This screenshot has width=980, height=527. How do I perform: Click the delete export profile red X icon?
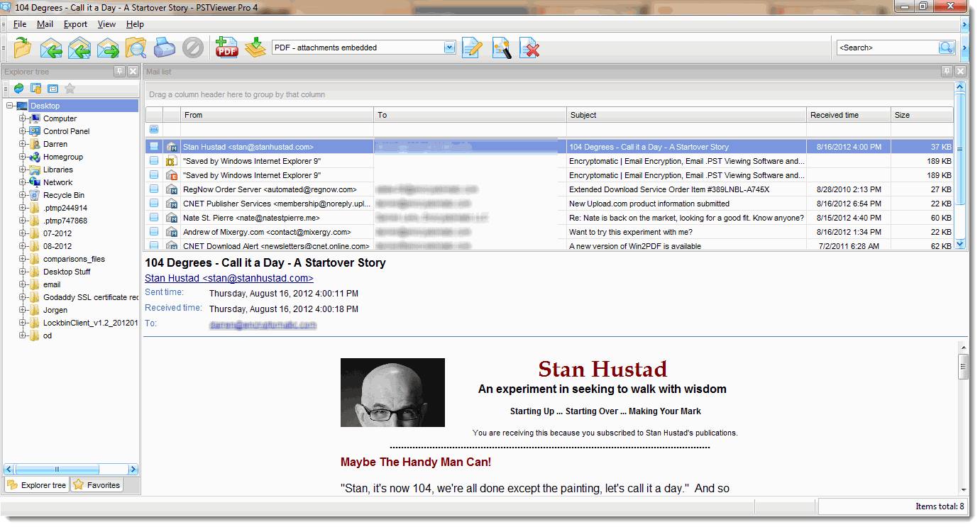click(530, 48)
